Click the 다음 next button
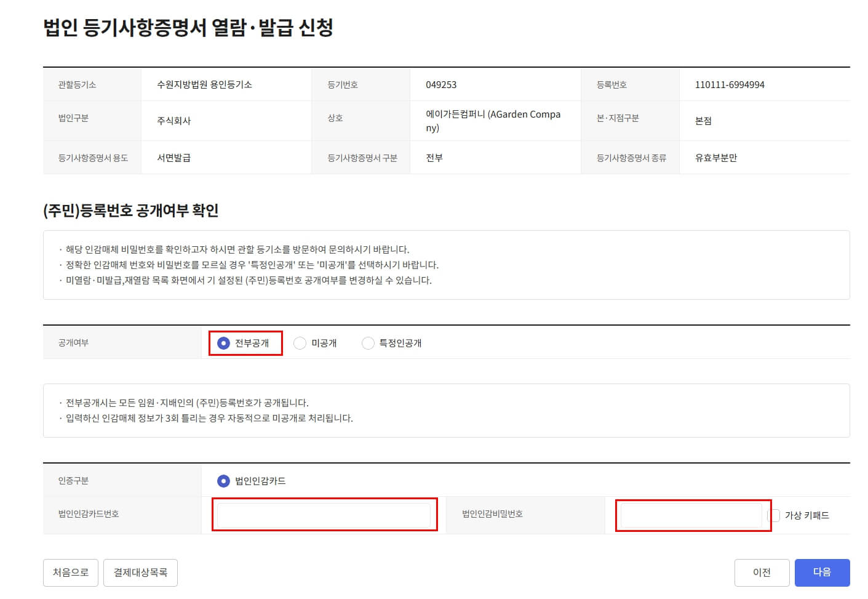The height and width of the screenshot is (599, 868). (x=822, y=572)
